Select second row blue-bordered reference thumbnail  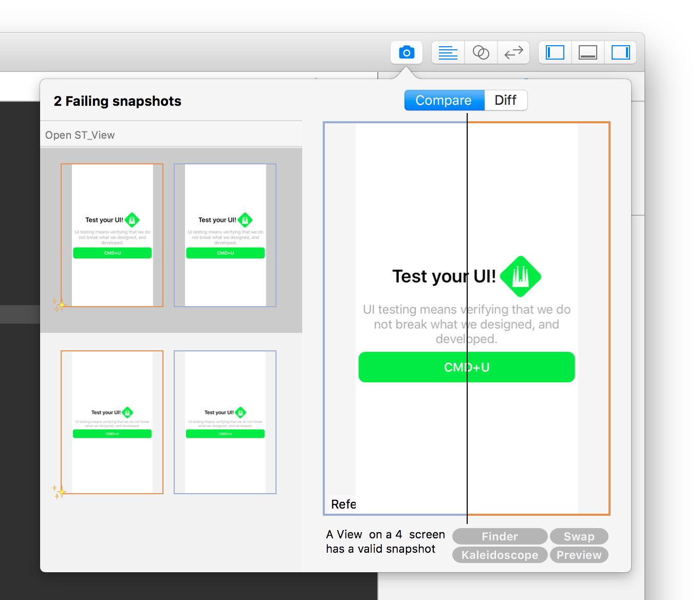(x=225, y=422)
